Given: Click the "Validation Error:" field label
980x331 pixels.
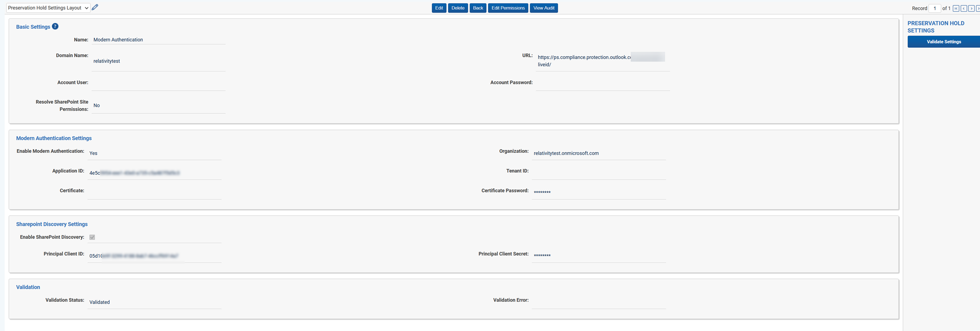Looking at the screenshot, I should 511,300.
